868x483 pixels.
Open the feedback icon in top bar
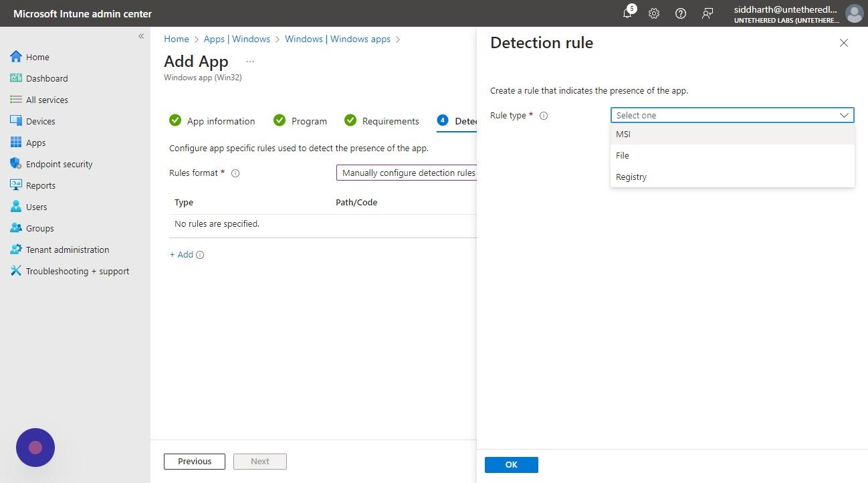pos(708,13)
